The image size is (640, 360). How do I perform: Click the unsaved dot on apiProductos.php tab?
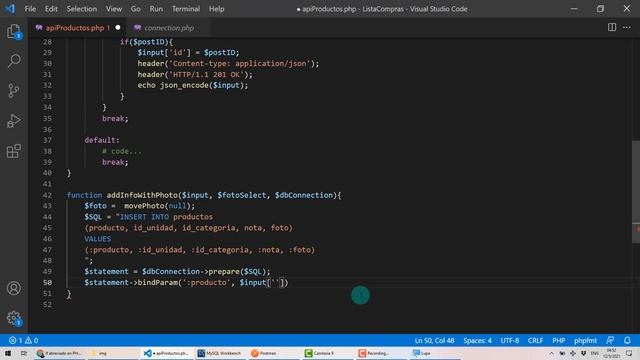pos(118,28)
